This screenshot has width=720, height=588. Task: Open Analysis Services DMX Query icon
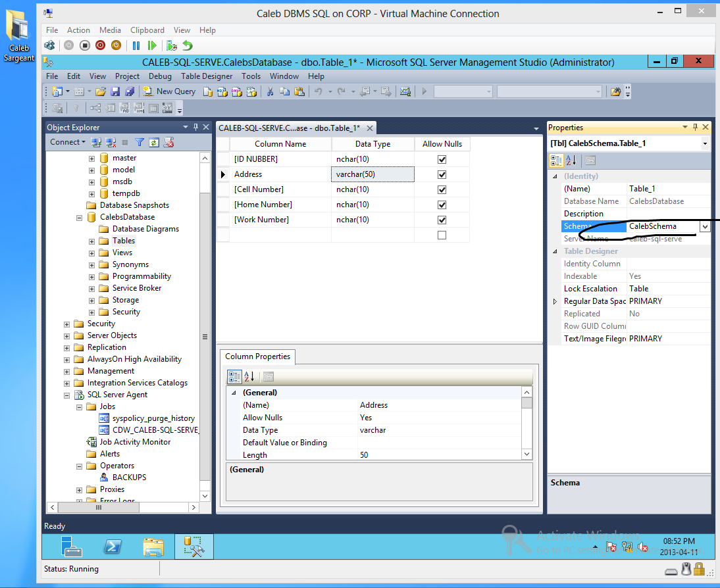click(x=237, y=92)
